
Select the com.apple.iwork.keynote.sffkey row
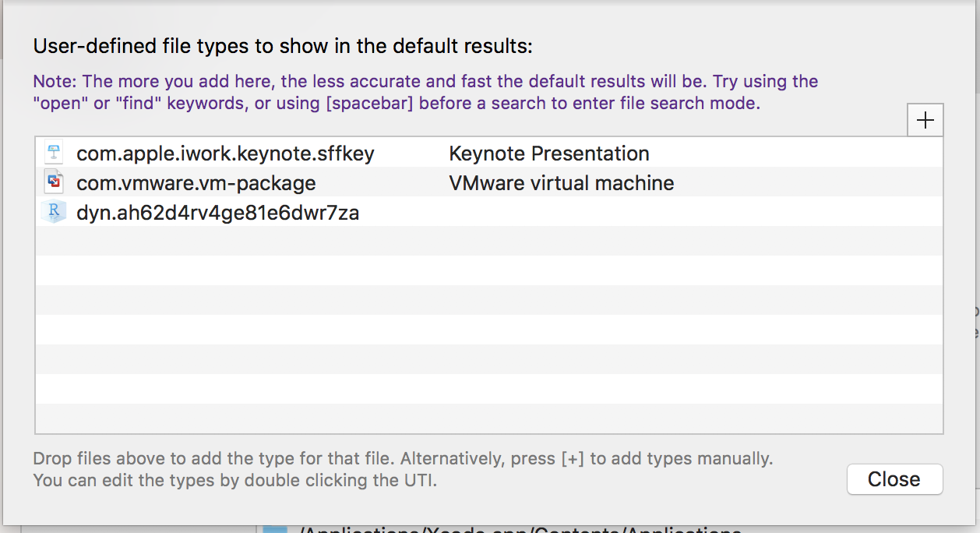point(225,153)
